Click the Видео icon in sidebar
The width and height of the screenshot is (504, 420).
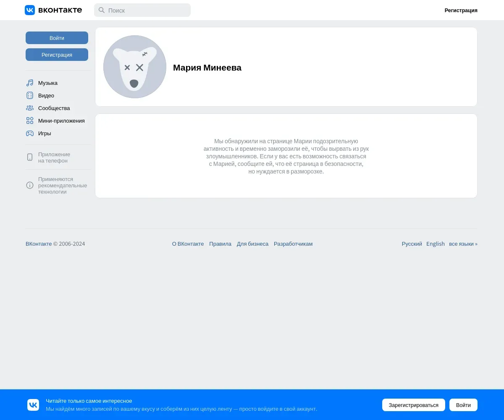[30, 95]
